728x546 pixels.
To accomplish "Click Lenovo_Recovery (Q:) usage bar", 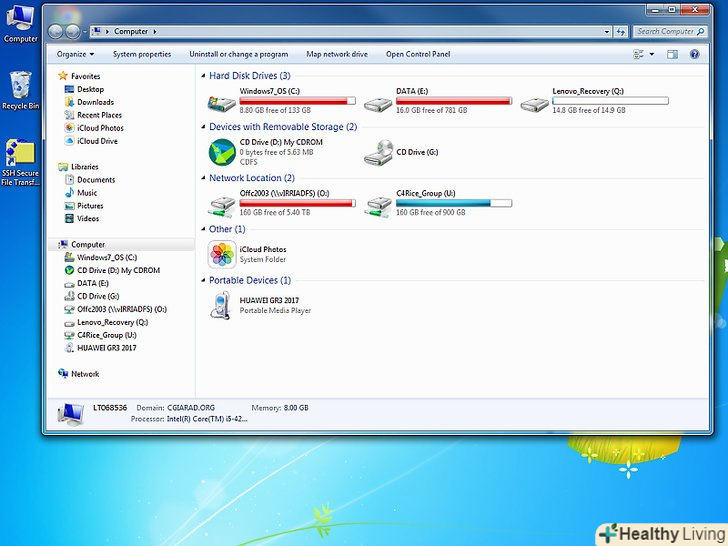I will (611, 101).
